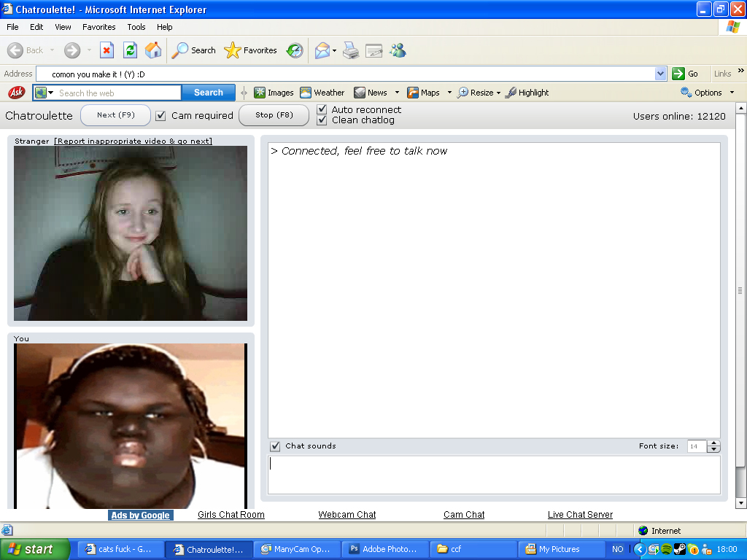Go to the Home page icon

coord(153,50)
